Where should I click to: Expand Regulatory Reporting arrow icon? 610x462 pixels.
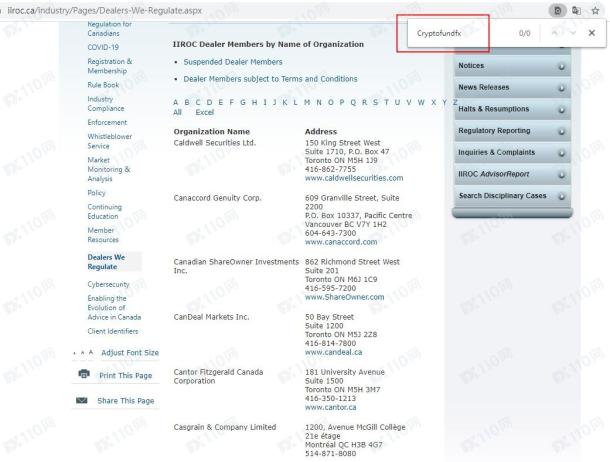[x=561, y=132]
